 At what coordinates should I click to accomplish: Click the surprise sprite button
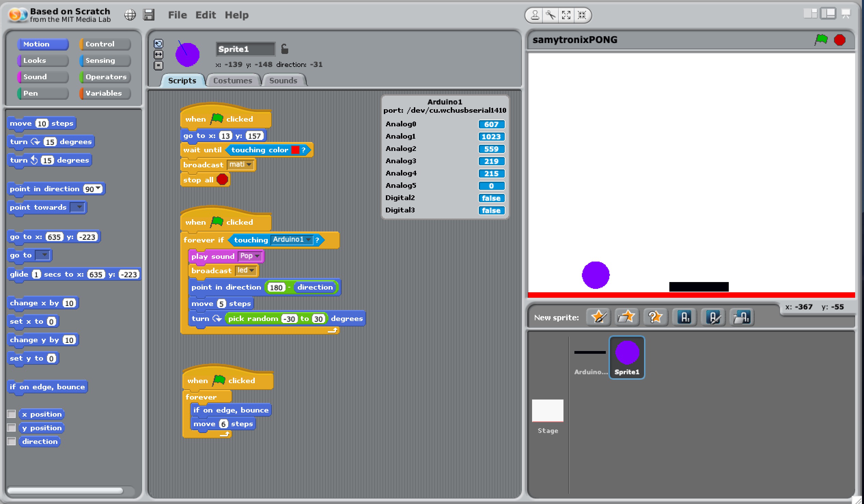655,317
